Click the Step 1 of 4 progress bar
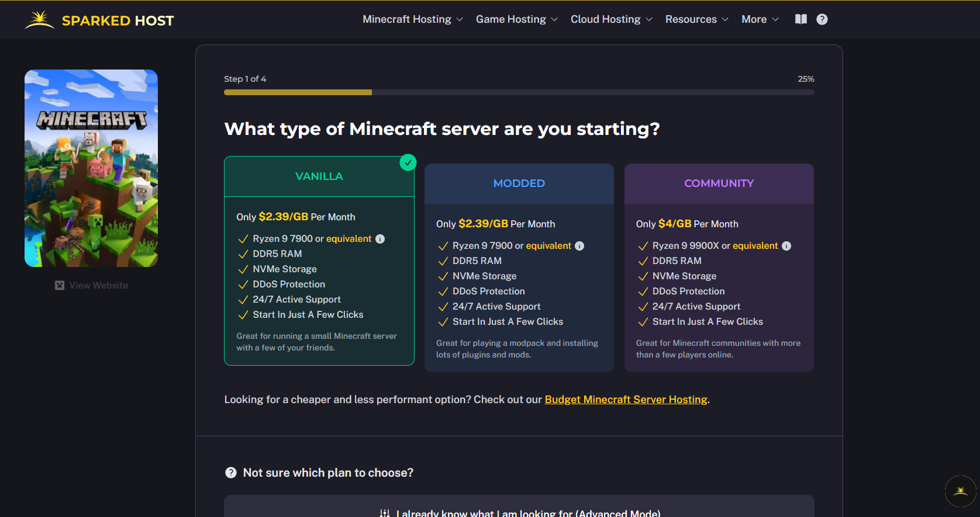 click(x=519, y=92)
